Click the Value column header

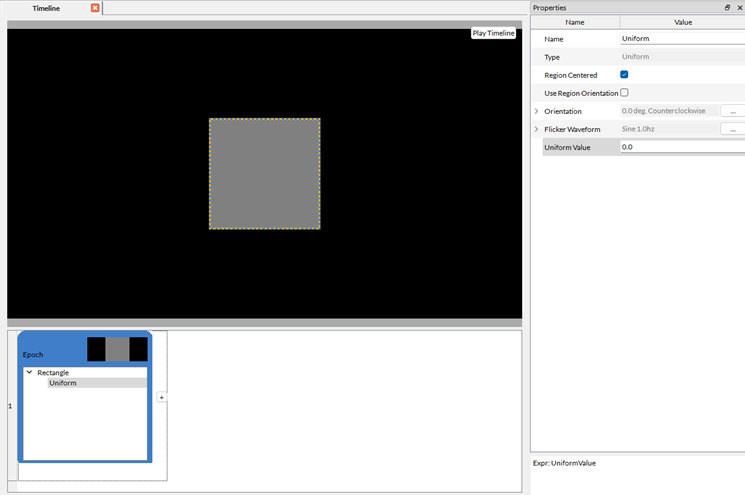coord(682,21)
